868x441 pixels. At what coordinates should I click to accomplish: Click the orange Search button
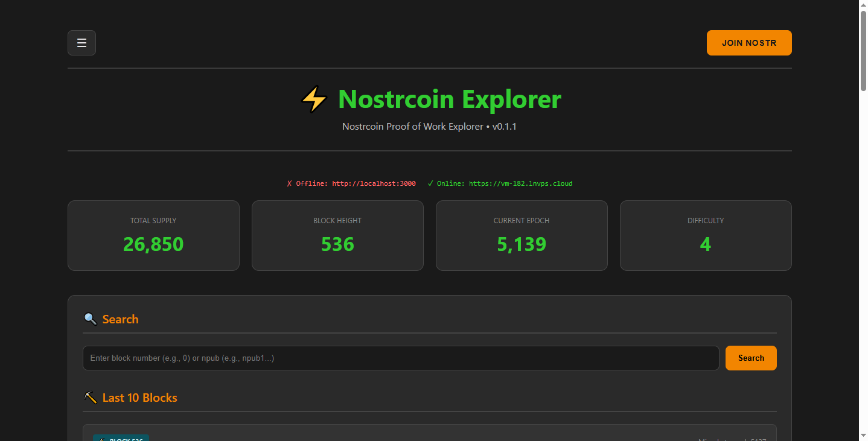click(x=750, y=358)
